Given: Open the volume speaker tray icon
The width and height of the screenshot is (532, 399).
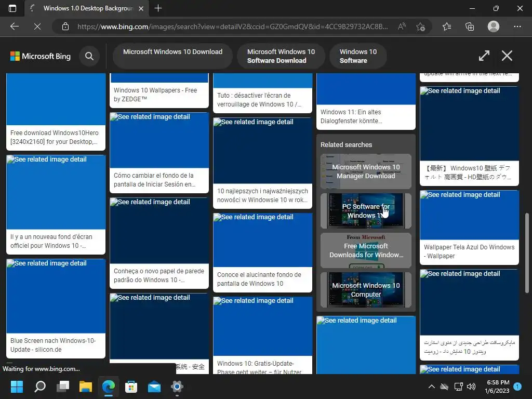Looking at the screenshot, I should [x=471, y=386].
